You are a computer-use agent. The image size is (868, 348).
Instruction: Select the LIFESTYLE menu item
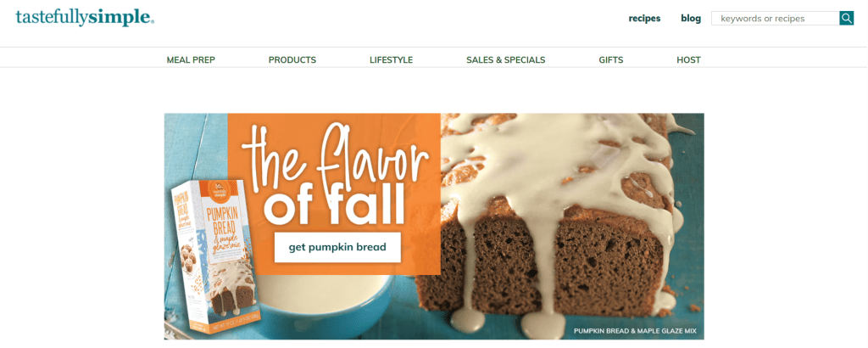coord(392,60)
